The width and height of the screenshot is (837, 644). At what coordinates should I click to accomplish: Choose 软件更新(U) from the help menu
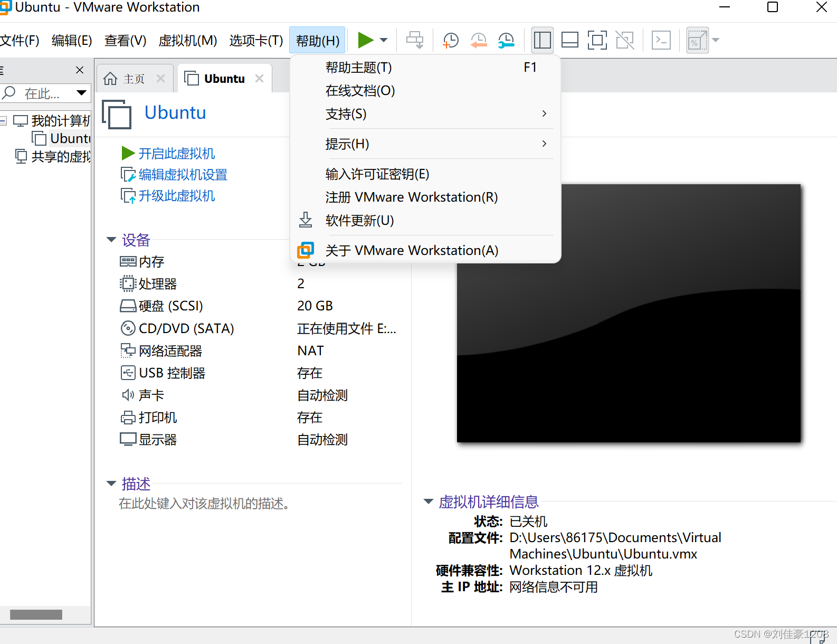(x=359, y=221)
